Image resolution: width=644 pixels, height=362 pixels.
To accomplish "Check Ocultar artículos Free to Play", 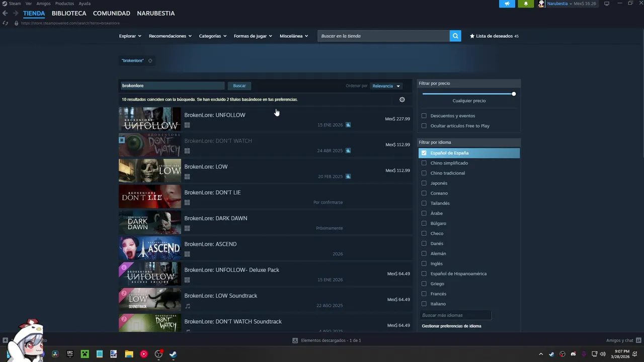I will 424,126.
